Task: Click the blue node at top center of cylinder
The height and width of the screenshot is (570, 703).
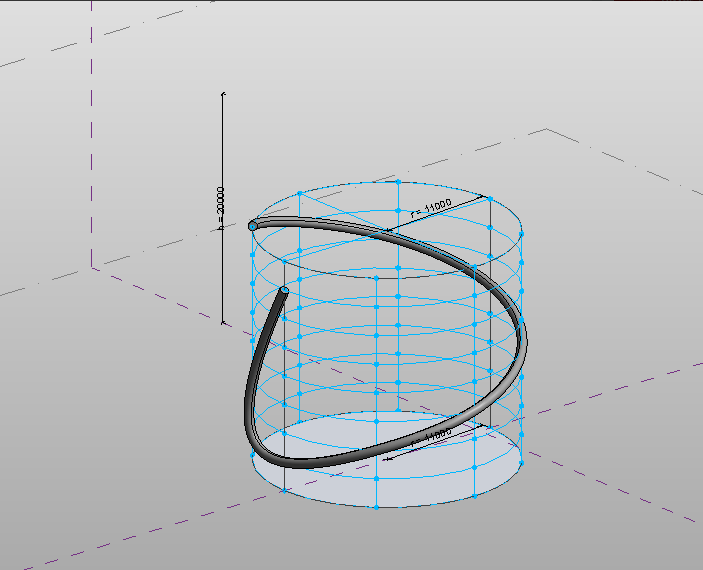Action: coord(398,182)
